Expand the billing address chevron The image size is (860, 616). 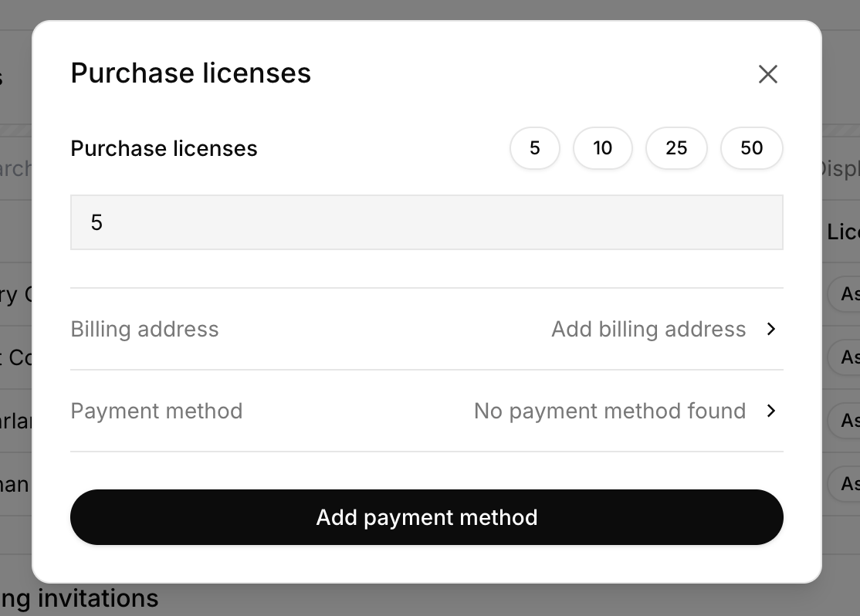click(x=770, y=329)
